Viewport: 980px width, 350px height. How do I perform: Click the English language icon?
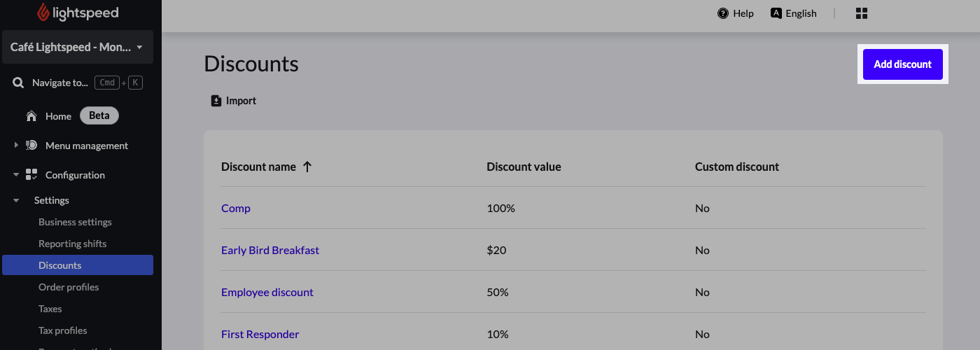776,13
